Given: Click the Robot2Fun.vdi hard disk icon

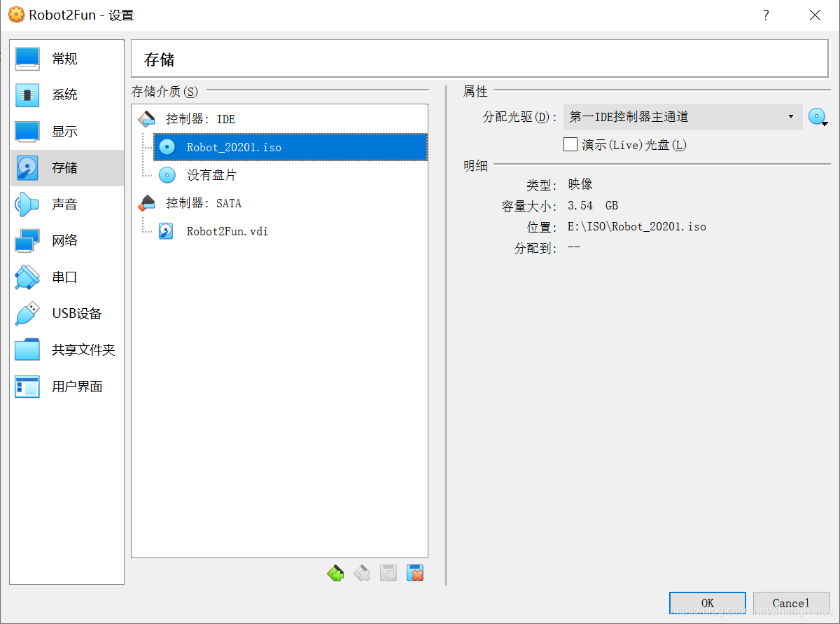Looking at the screenshot, I should pos(166,231).
